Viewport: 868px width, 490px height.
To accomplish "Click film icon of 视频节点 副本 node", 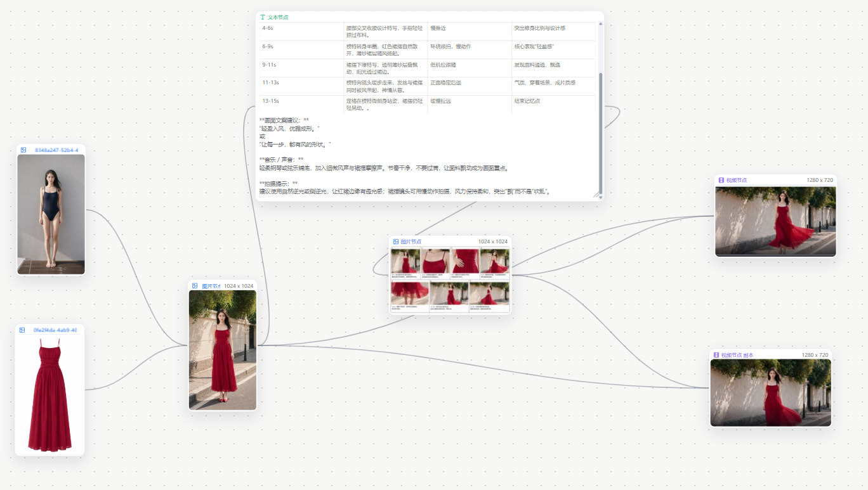I will pyautogui.click(x=716, y=355).
